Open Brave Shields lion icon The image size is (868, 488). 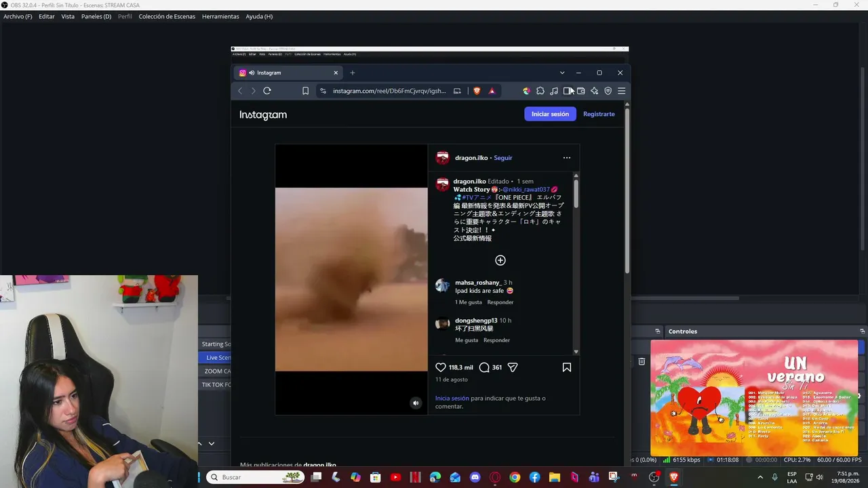[x=477, y=91]
